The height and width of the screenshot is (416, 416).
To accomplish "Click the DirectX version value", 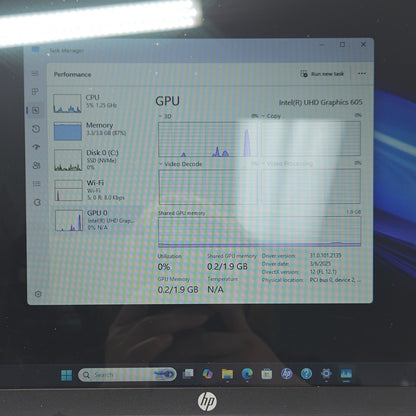I will pyautogui.click(x=323, y=272).
